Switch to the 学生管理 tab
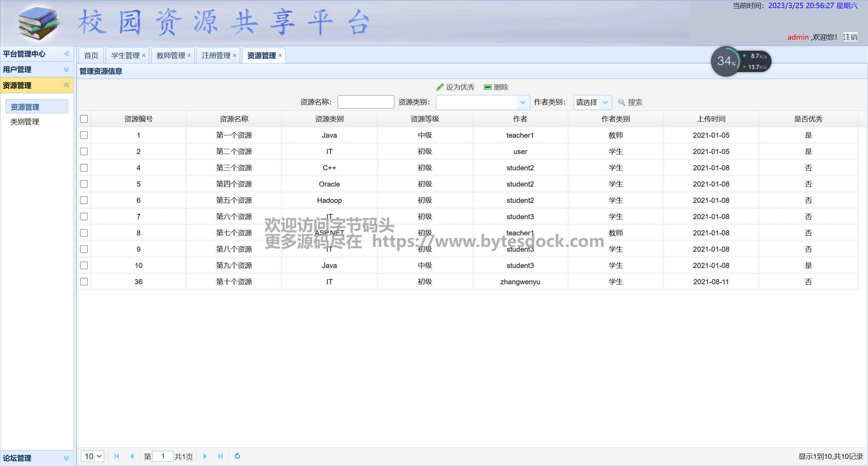 (x=125, y=55)
